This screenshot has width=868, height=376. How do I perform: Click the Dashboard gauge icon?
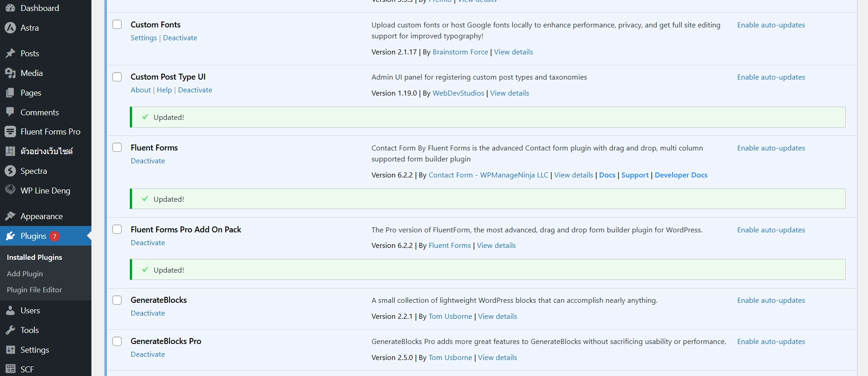pyautogui.click(x=10, y=8)
